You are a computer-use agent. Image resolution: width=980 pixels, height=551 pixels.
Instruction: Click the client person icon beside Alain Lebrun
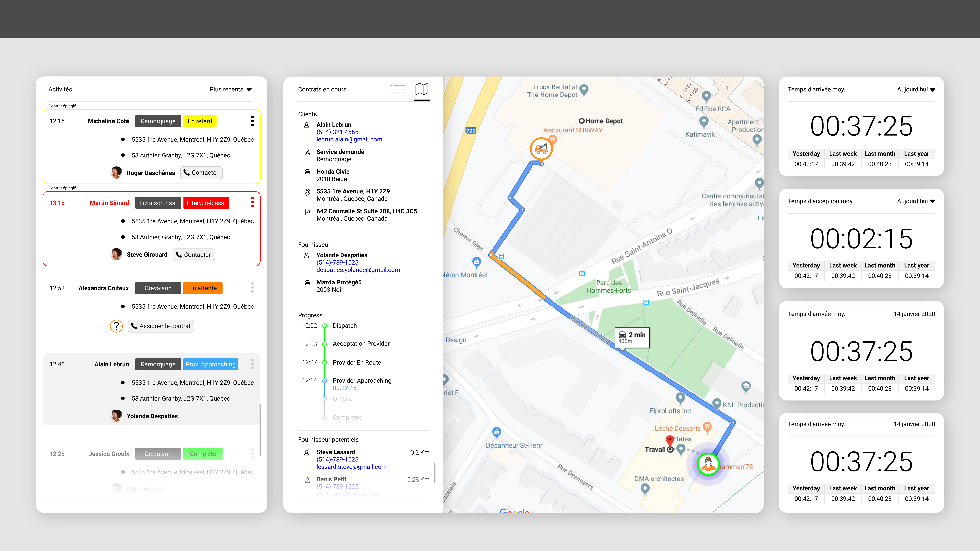(307, 125)
